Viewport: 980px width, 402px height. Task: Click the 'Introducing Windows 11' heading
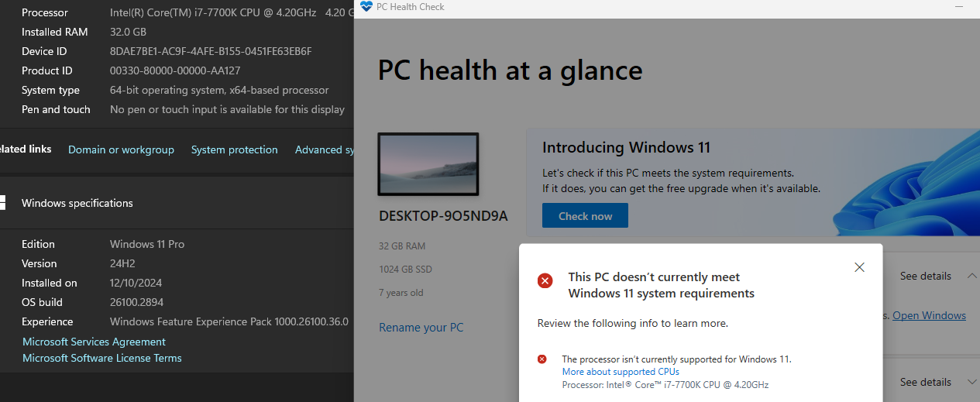point(626,147)
